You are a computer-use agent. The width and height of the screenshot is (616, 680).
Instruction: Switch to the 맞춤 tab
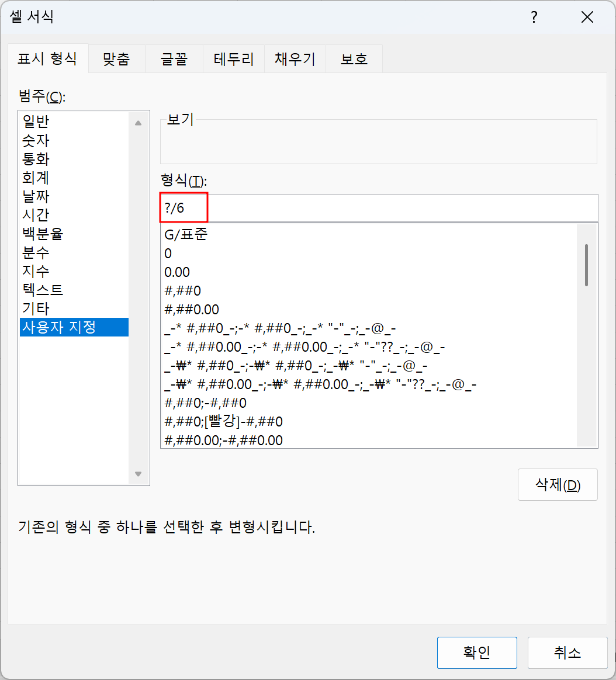coord(116,58)
